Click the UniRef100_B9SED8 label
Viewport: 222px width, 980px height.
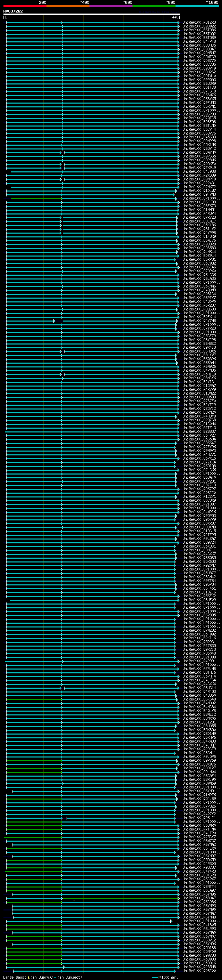click(x=199, y=122)
